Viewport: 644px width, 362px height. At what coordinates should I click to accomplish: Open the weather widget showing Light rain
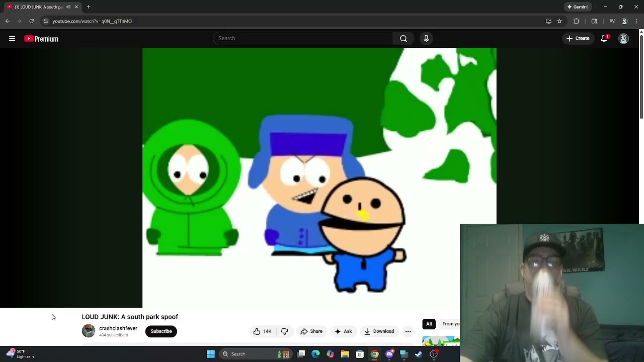[20, 354]
